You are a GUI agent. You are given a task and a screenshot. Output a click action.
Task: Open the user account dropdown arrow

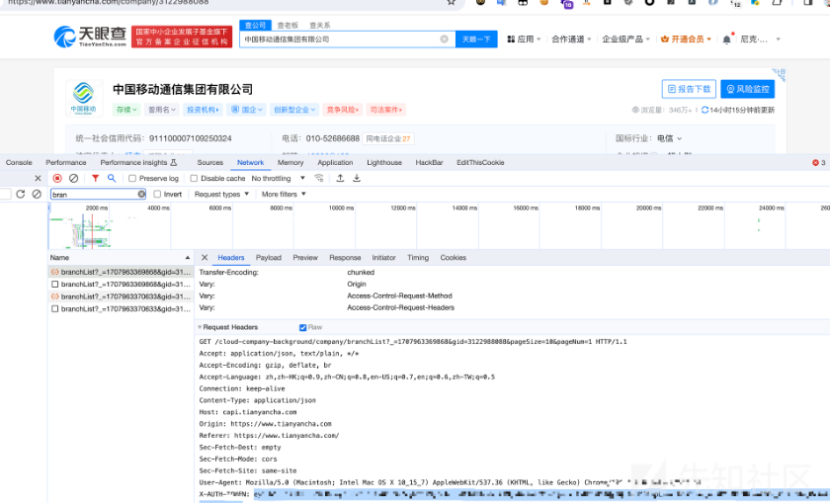pyautogui.click(x=779, y=40)
